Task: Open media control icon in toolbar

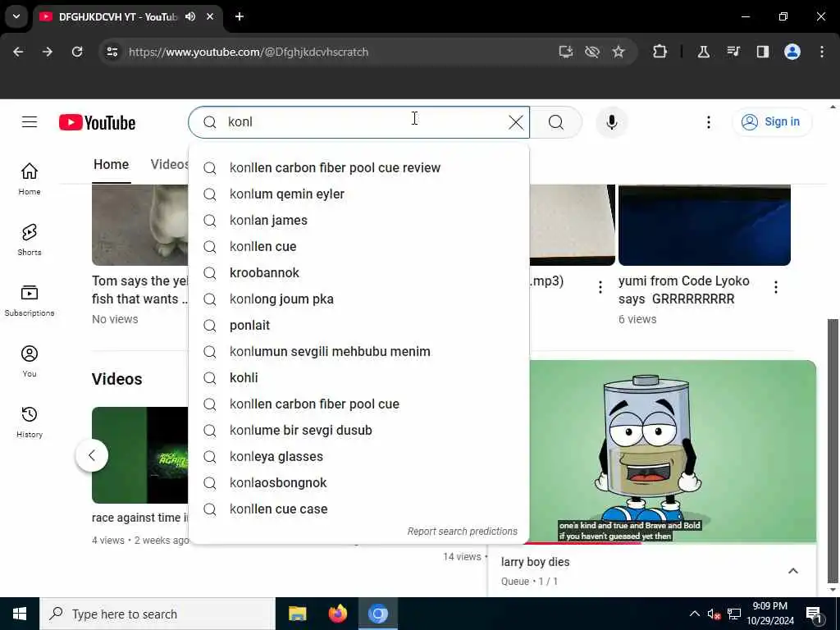Action: (x=733, y=52)
